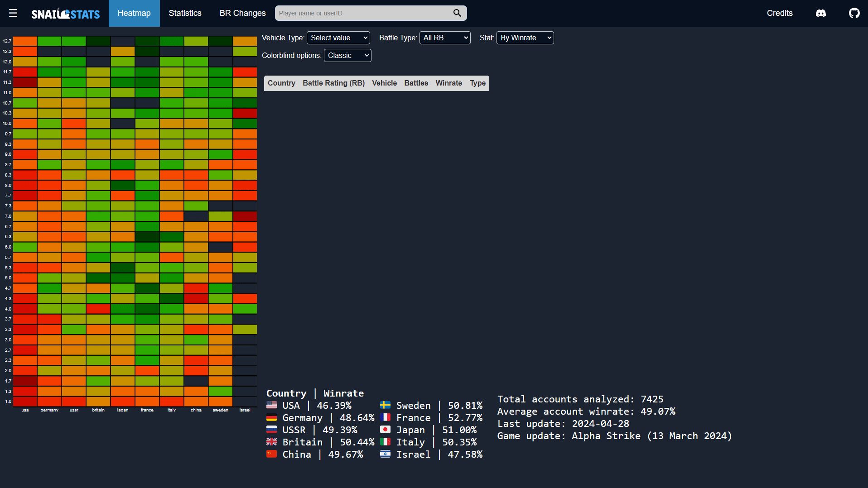868x488 pixels.
Task: Click the SnailStats logo
Action: coord(66,14)
